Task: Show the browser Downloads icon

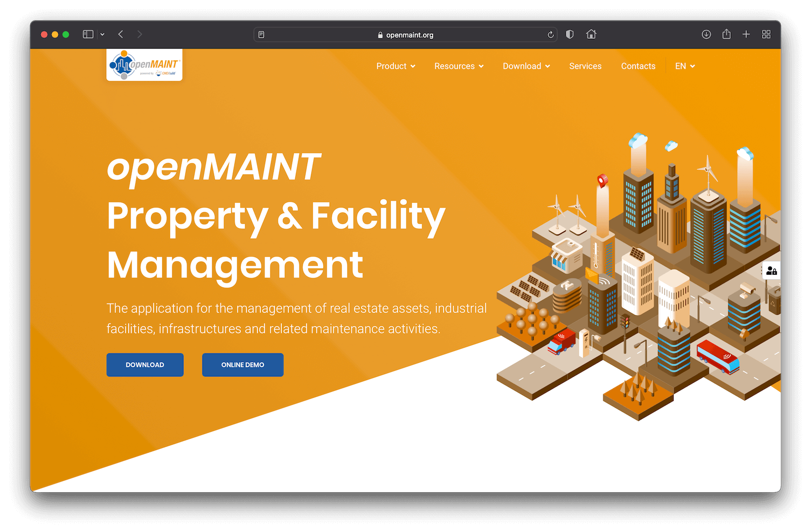Action: coord(706,34)
